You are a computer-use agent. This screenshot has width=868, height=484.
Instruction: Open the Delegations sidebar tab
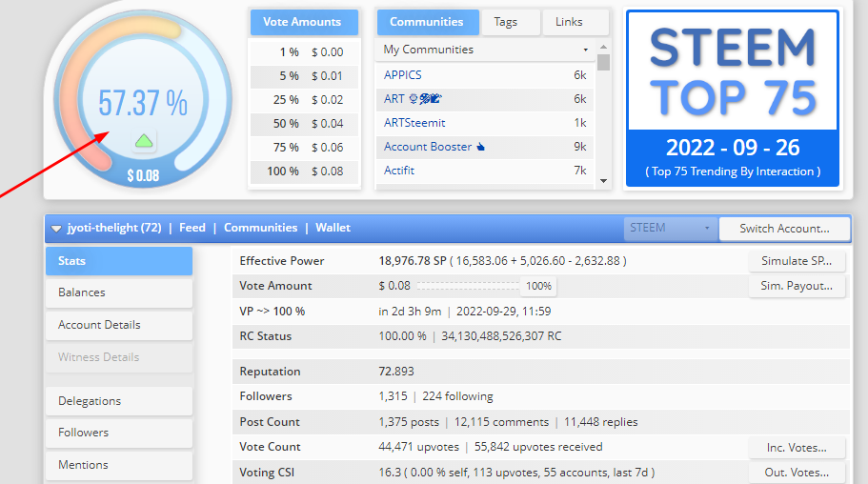[119, 401]
